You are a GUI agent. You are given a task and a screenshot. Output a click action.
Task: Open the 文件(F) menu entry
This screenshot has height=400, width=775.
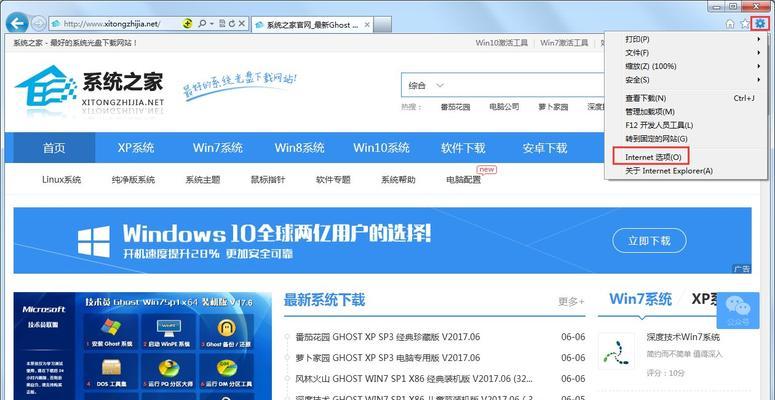pos(686,52)
